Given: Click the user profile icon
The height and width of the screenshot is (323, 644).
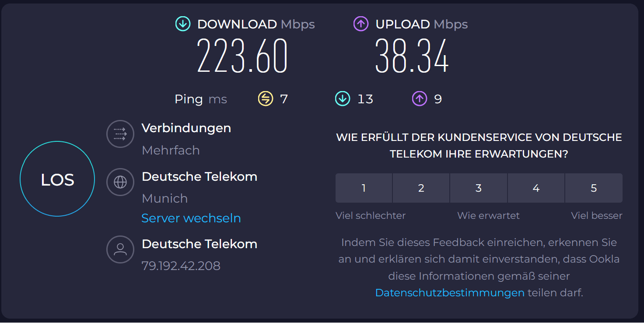Looking at the screenshot, I should (120, 249).
